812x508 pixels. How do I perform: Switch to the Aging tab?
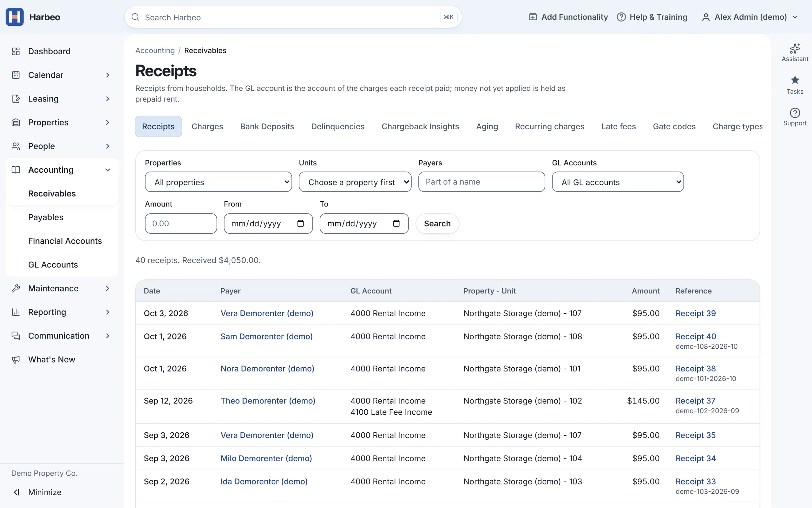pyautogui.click(x=487, y=126)
